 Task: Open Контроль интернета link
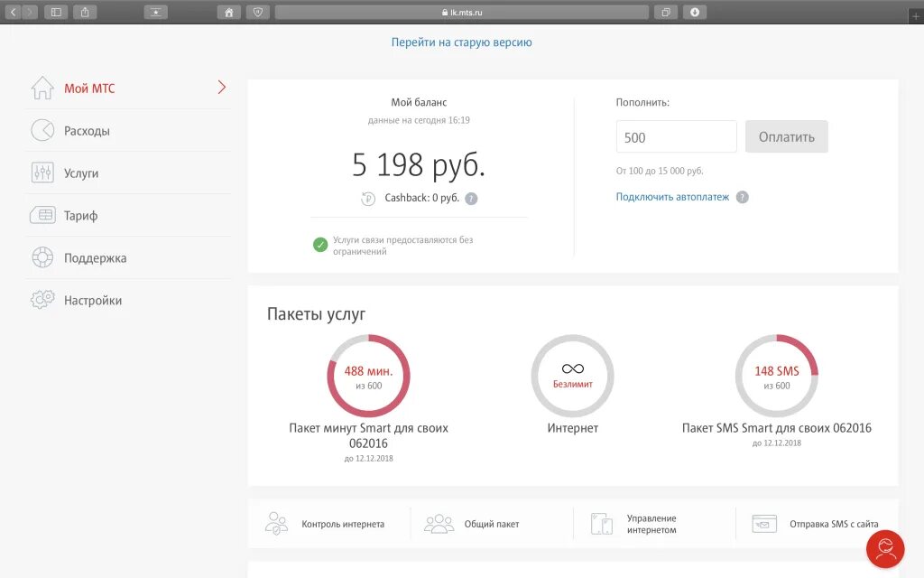[343, 524]
